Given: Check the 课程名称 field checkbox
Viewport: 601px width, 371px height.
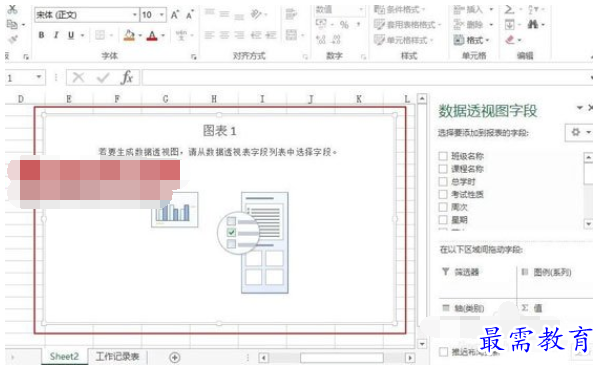Looking at the screenshot, I should pyautogui.click(x=443, y=169).
